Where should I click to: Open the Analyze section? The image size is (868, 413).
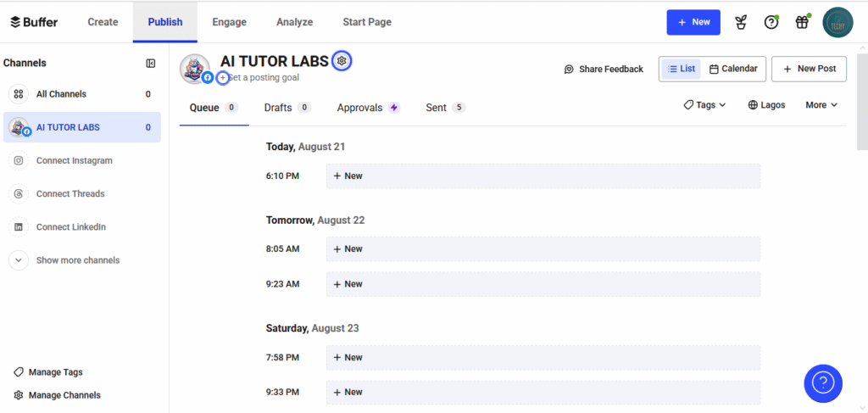[x=294, y=22]
